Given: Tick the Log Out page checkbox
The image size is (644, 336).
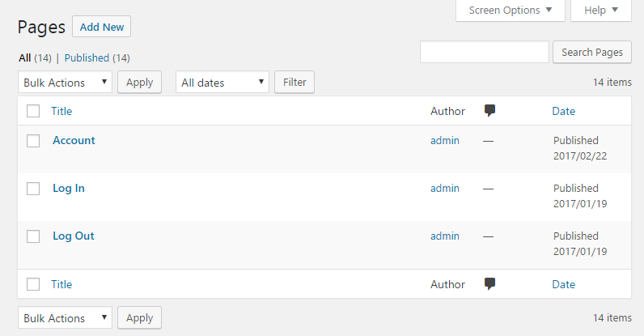Looking at the screenshot, I should [x=33, y=236].
